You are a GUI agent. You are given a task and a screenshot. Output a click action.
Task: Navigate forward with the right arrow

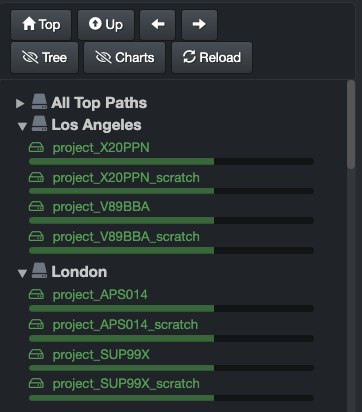(x=199, y=25)
